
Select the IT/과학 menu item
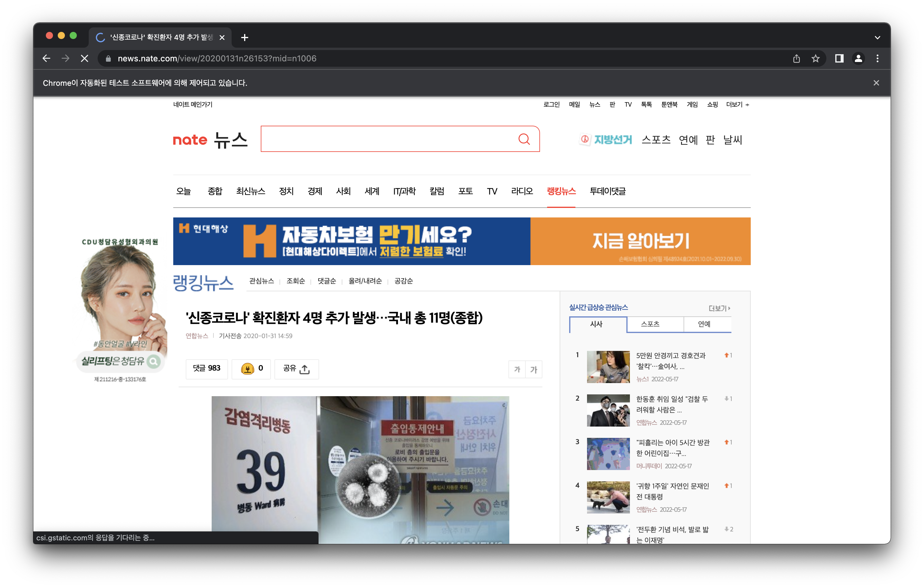tap(405, 191)
